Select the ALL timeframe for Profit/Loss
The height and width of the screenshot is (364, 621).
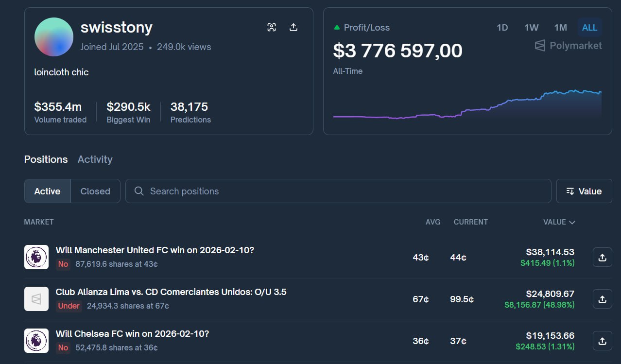click(589, 27)
